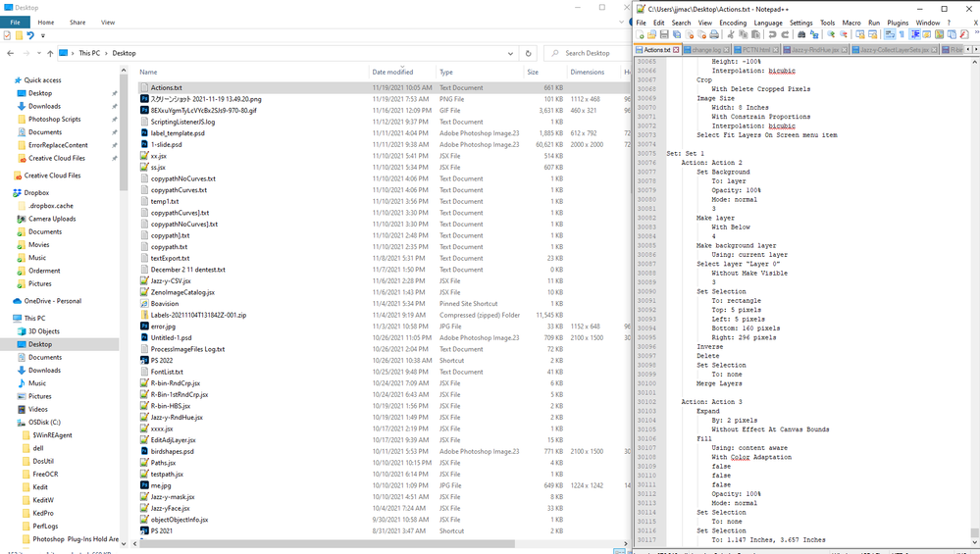The image size is (980, 554).
Task: Switch to PCTN.html tab in Notepad++
Action: coord(755,49)
